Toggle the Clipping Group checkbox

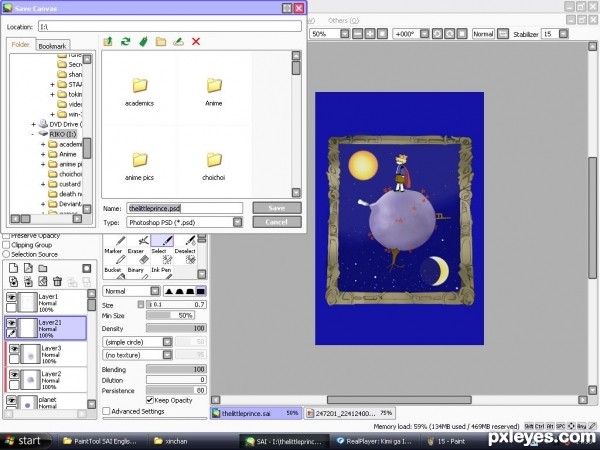[6, 245]
